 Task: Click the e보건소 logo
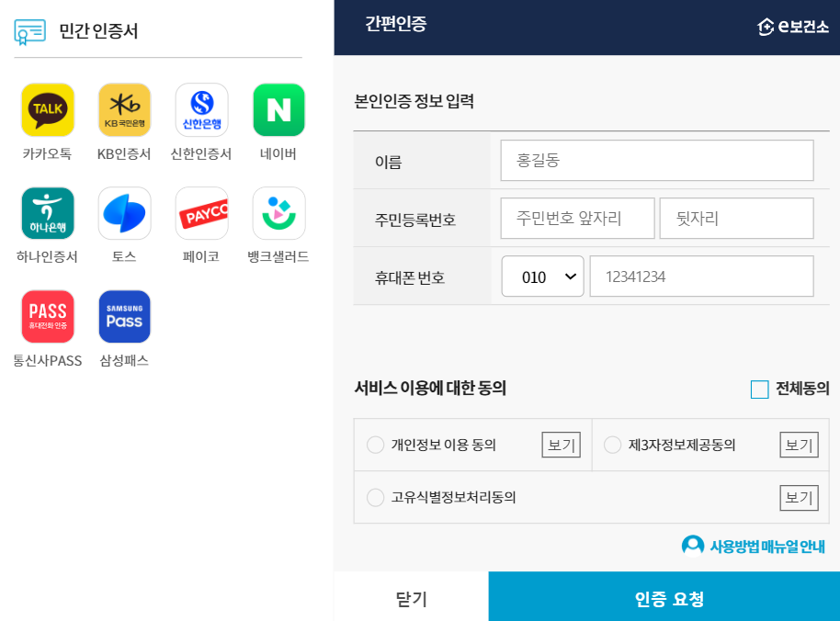pos(793,27)
